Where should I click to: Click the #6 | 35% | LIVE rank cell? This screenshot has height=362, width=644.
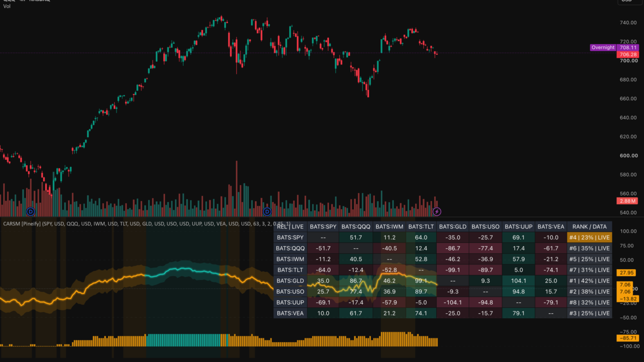tap(589, 248)
